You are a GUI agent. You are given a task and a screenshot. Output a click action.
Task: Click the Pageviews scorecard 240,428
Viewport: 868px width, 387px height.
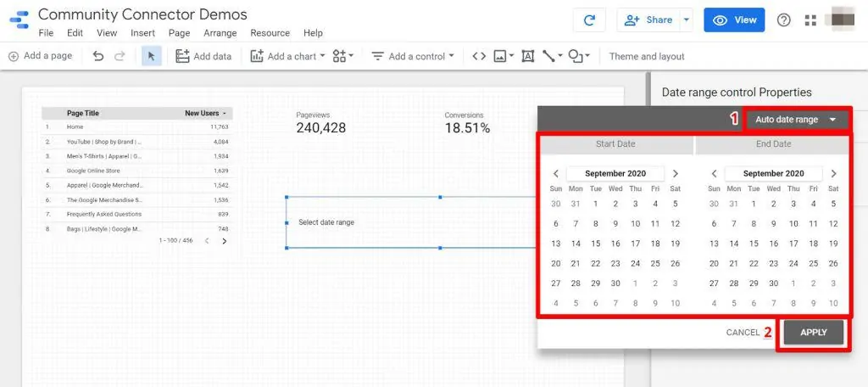pos(321,124)
